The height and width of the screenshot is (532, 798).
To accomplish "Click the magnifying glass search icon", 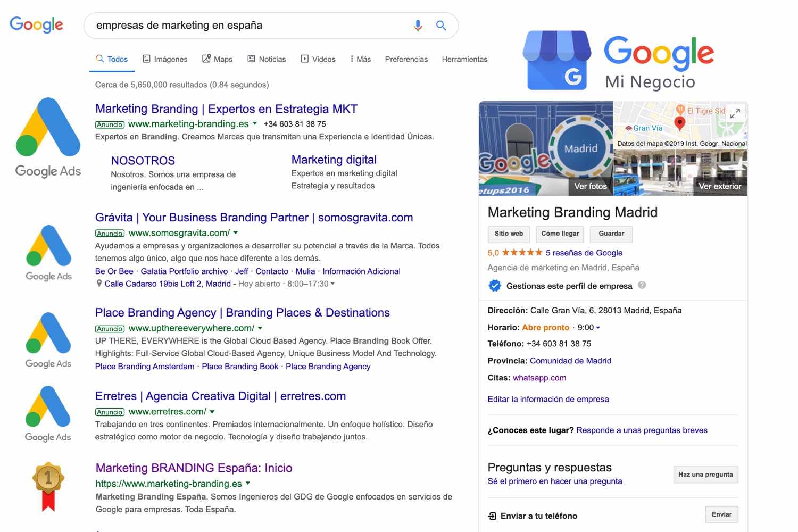I will pyautogui.click(x=441, y=25).
